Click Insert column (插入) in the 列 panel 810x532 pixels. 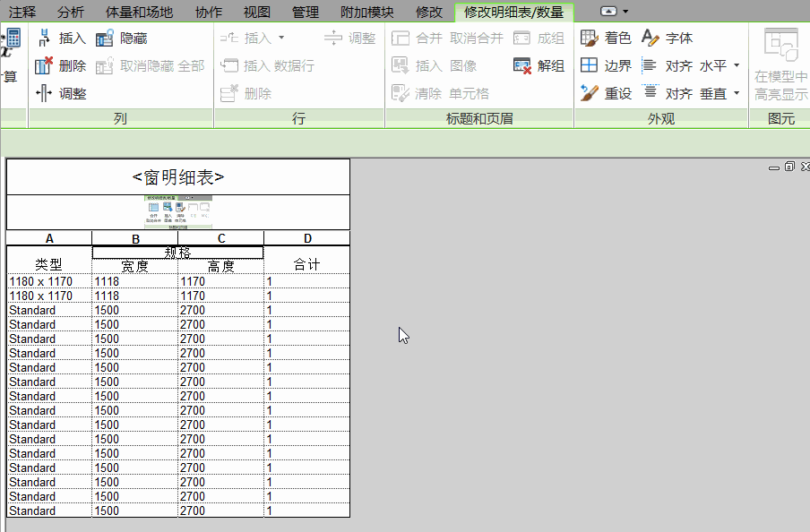(x=61, y=39)
